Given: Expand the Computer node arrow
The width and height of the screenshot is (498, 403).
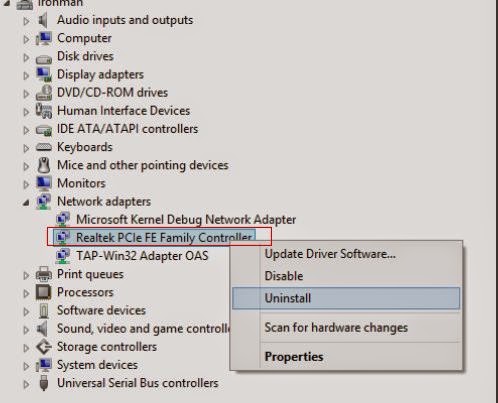Looking at the screenshot, I should coord(26,39).
